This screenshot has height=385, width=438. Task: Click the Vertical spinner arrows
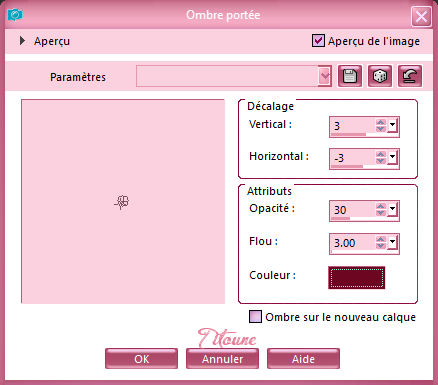(381, 125)
